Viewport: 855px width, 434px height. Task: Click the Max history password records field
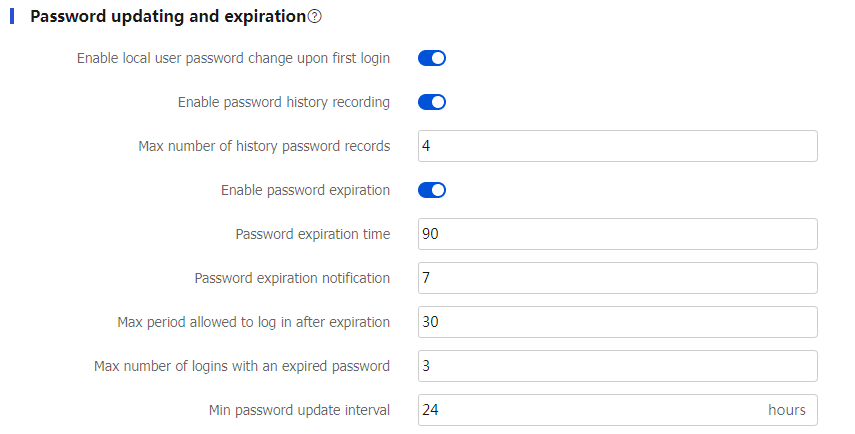point(617,146)
